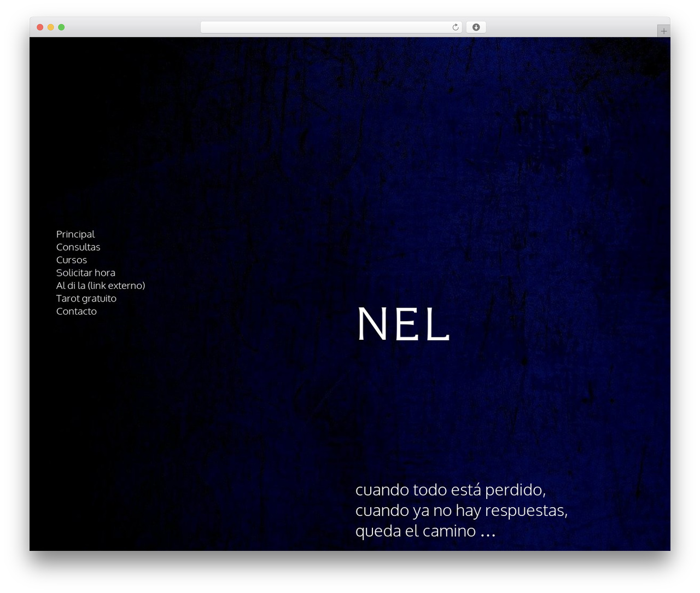Minimize the window using the yellow button

pyautogui.click(x=51, y=27)
